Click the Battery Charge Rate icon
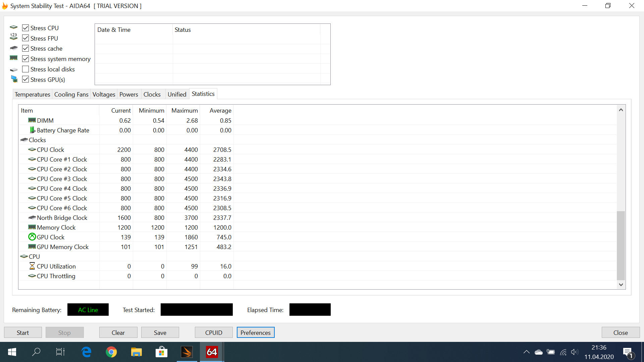 32,130
